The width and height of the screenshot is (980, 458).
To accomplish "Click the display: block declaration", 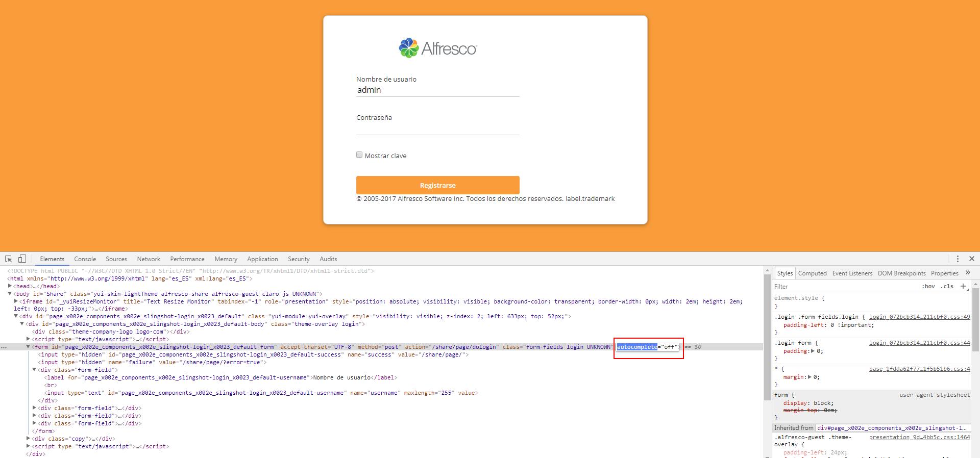I will pos(808,403).
